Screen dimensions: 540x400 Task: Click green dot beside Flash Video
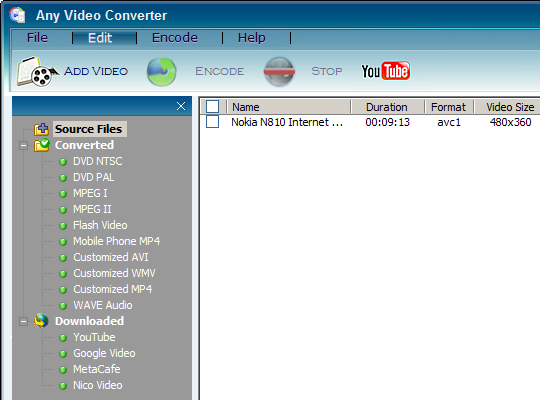click(x=63, y=226)
